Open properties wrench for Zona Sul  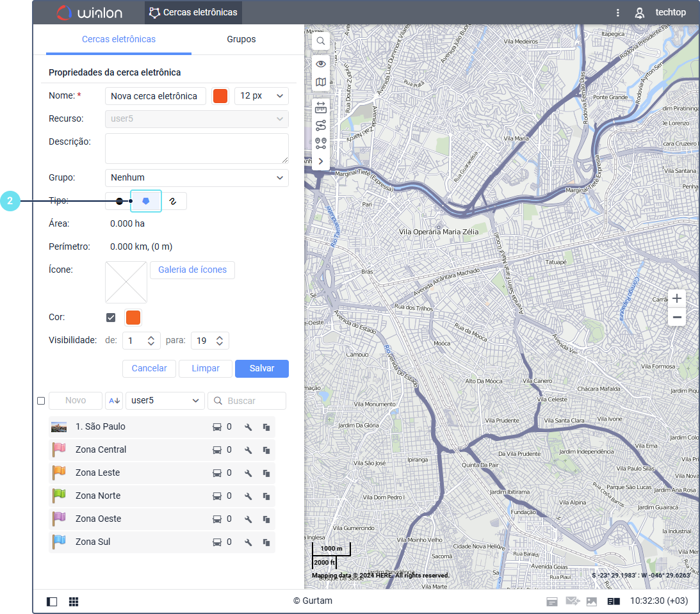click(x=248, y=542)
